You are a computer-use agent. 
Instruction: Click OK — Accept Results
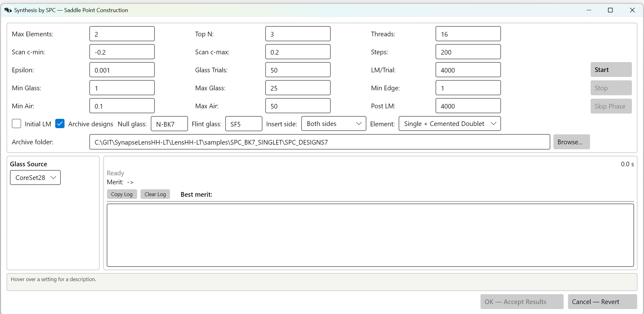pos(522,302)
